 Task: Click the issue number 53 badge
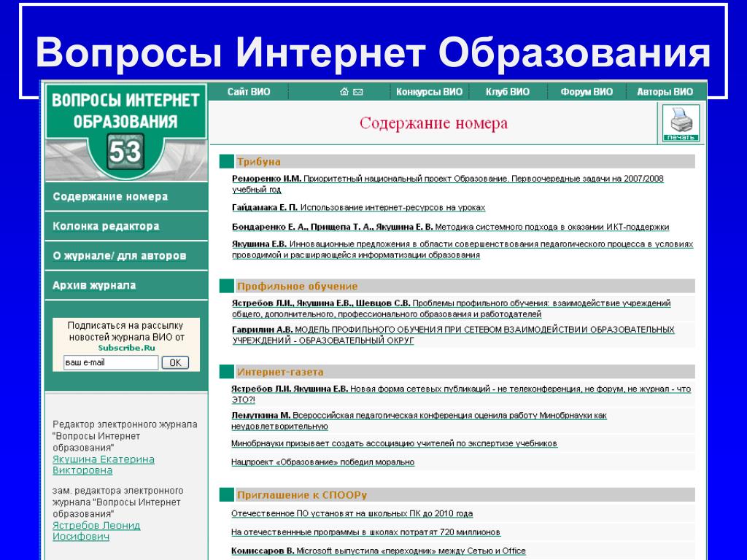125,152
